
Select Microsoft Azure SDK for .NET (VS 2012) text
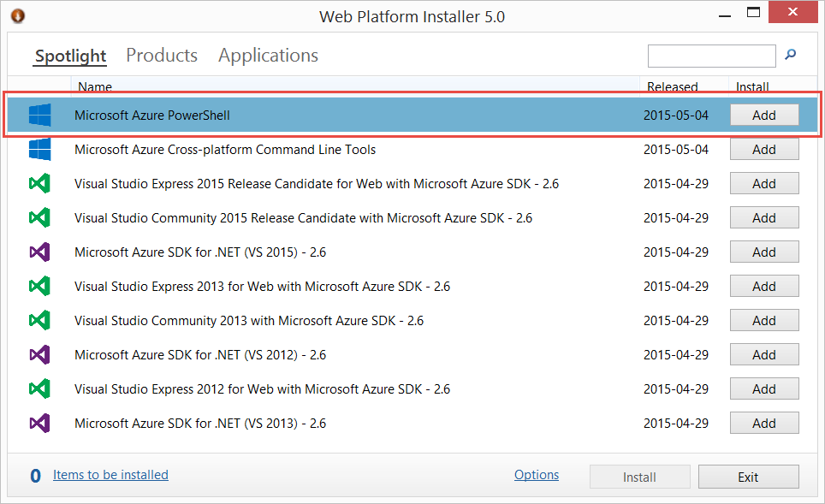(200, 354)
